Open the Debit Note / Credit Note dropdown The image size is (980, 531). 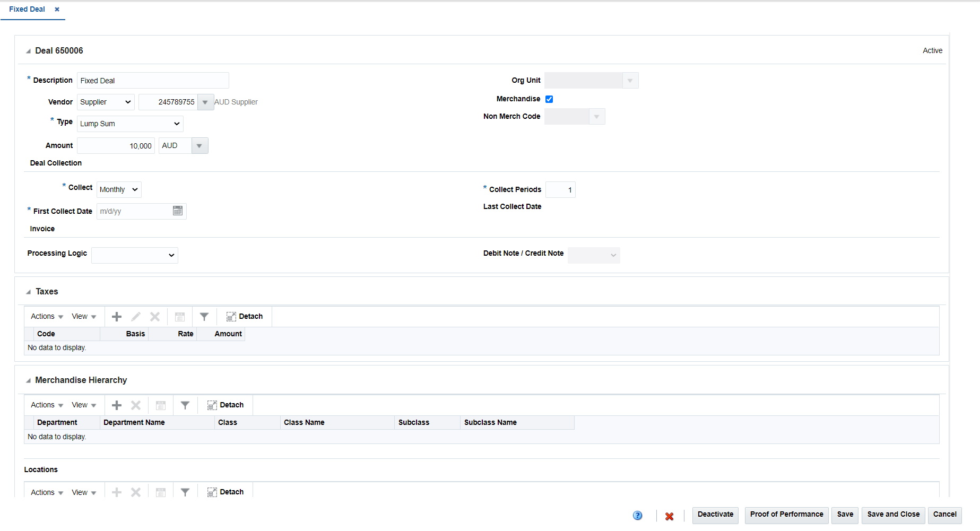pos(594,255)
